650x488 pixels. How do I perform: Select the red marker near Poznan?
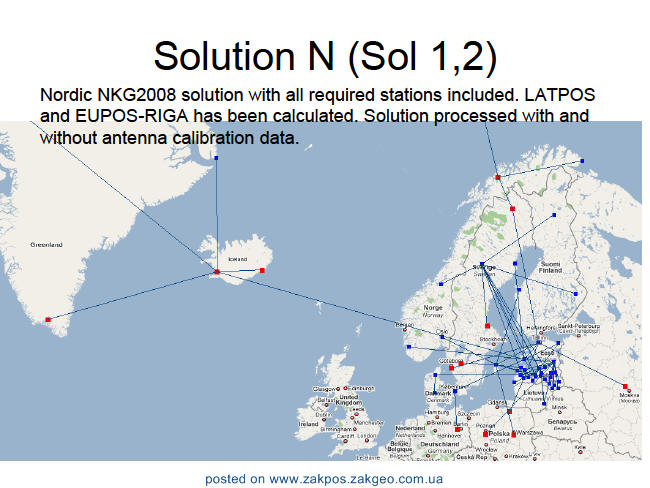485,434
